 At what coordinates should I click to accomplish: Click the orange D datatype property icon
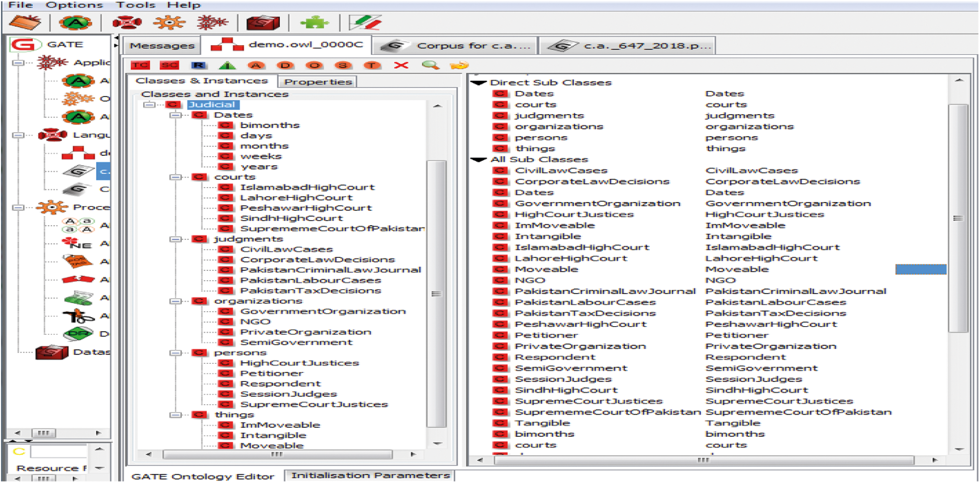tap(285, 65)
